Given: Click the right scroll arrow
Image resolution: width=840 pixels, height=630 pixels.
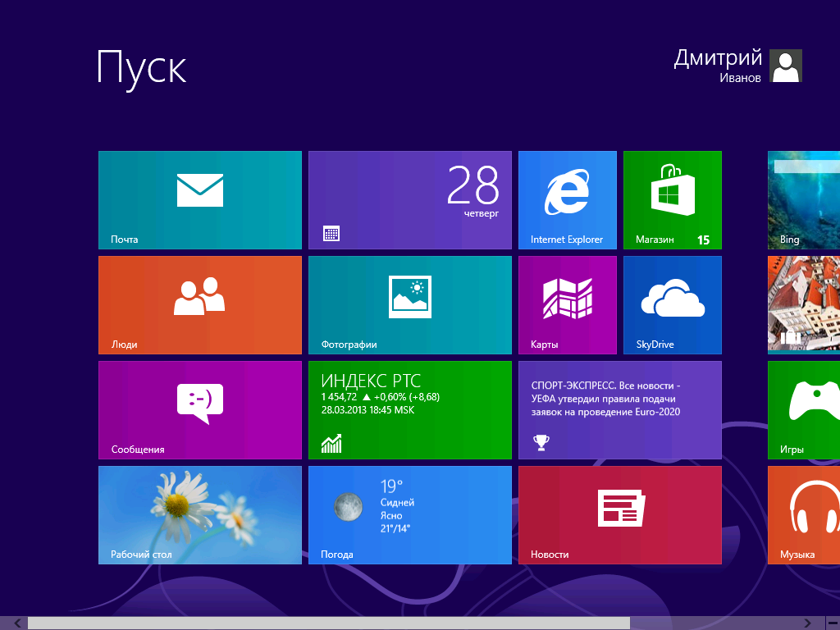Looking at the screenshot, I should coord(807,623).
